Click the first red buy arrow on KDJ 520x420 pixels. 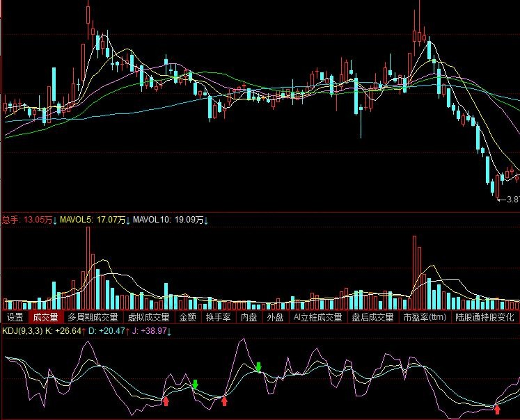point(166,400)
